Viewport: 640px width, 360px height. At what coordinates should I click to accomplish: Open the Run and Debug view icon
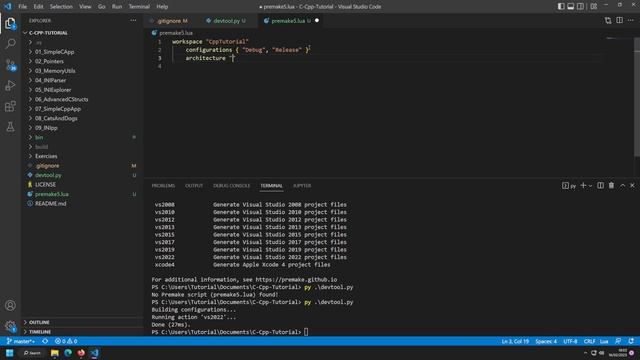10,86
